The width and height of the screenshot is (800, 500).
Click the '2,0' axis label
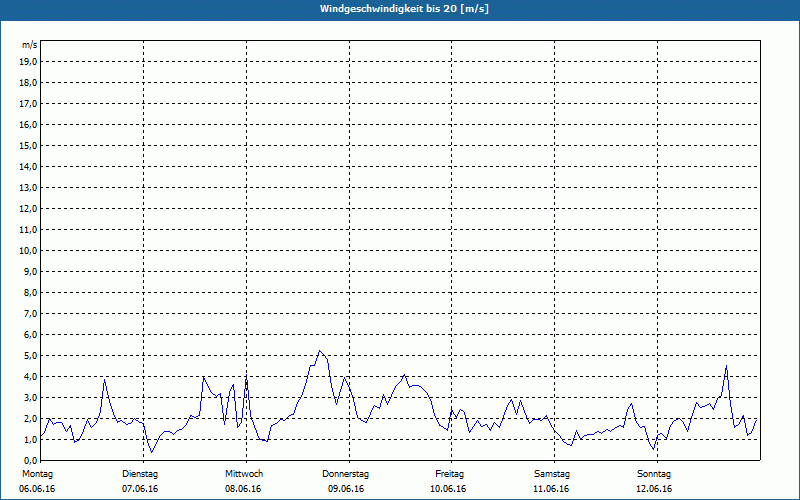point(30,418)
